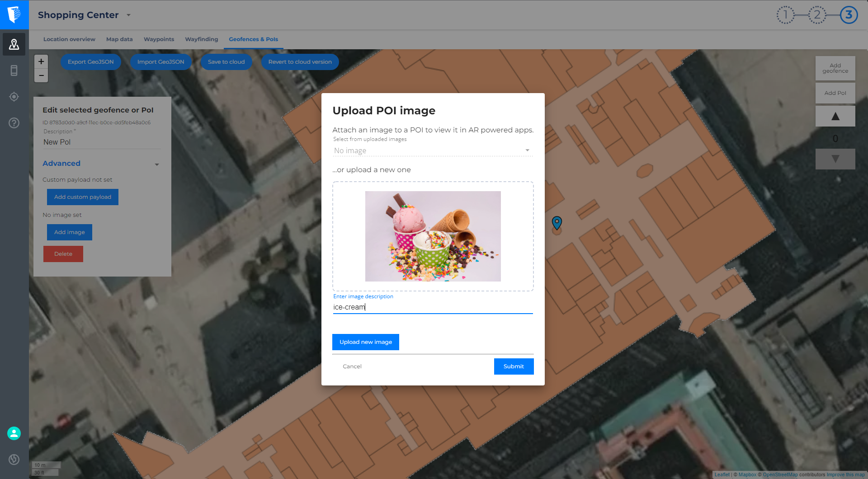This screenshot has height=479, width=868.
Task: Click the positioning target sidebar icon
Action: (14, 97)
